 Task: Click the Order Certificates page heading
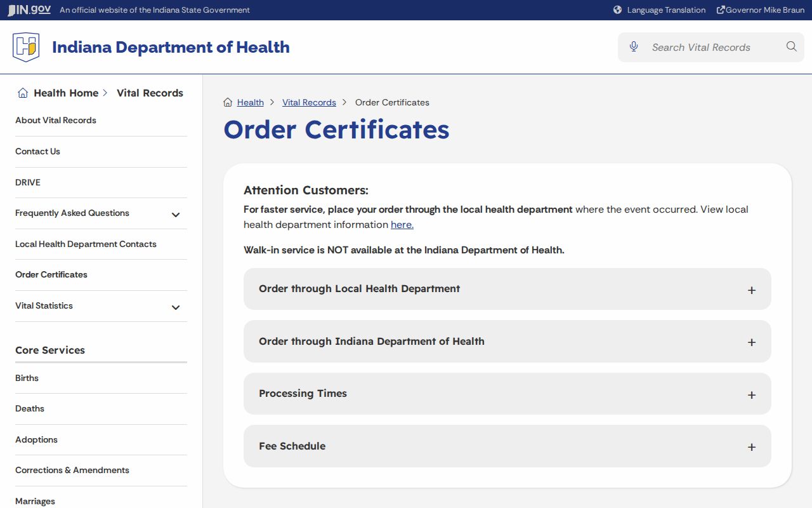point(336,130)
